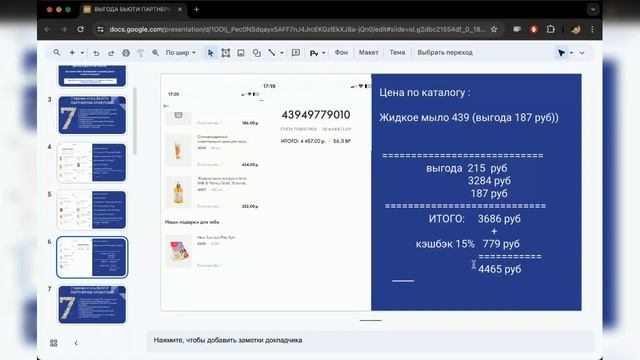Collapse the filmstrip panel arrow
Screen dimensions: 640x360
(x=76, y=343)
